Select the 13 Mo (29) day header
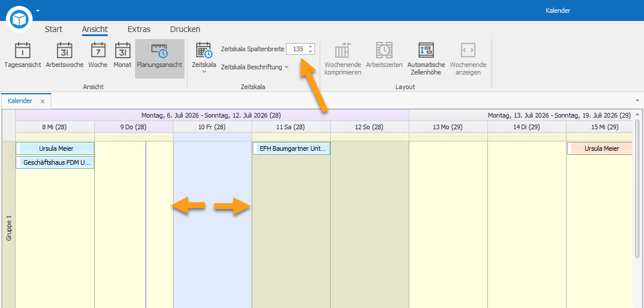Screen dimensions: 644x308 (x=448, y=127)
